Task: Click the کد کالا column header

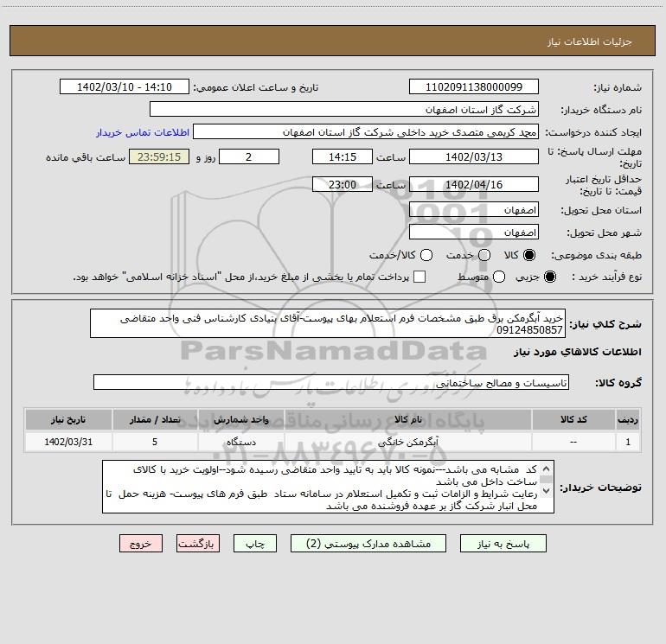Action: [x=573, y=419]
